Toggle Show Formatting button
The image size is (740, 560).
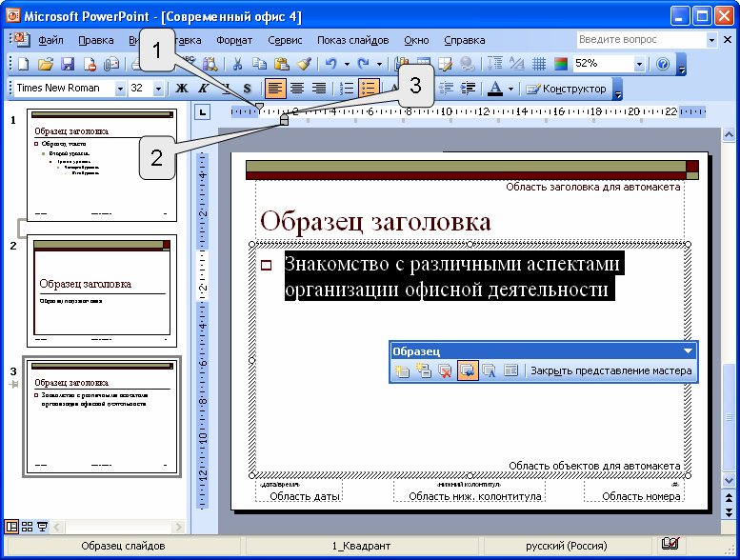(x=517, y=64)
